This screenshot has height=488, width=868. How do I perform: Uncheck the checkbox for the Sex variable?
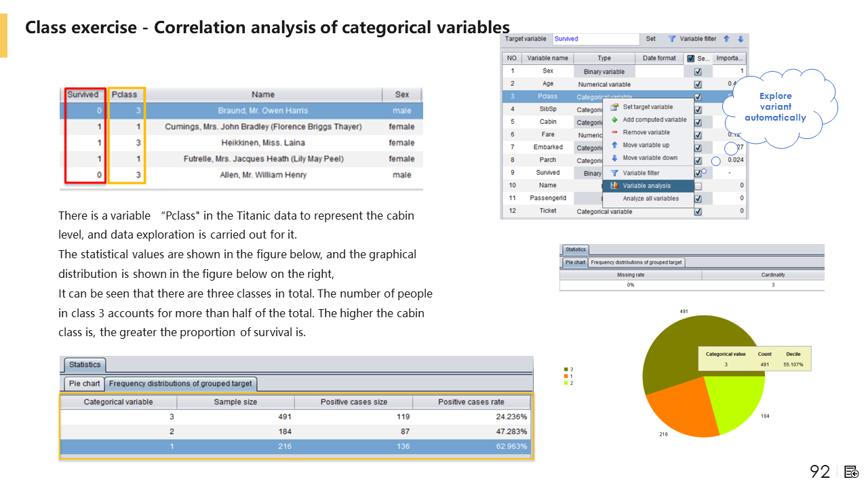click(698, 71)
